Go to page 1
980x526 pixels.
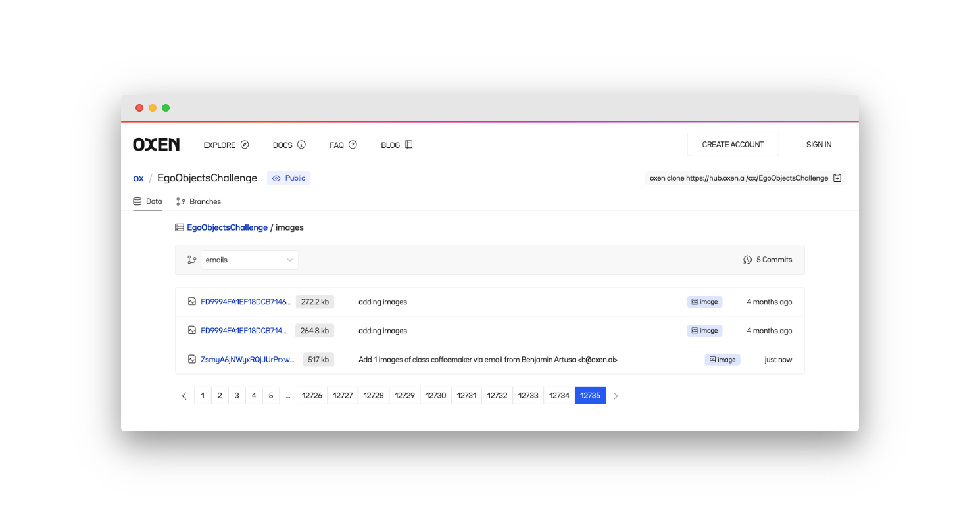coord(203,395)
